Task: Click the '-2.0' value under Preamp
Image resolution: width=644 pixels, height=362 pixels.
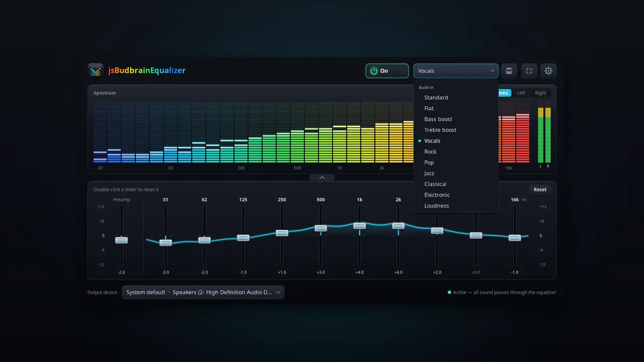Action: (121, 272)
